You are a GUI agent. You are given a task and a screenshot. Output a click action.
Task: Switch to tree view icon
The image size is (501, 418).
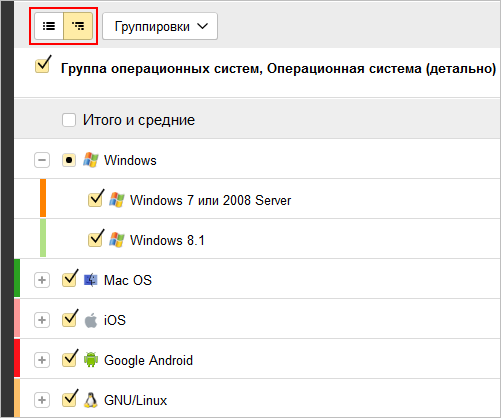[x=78, y=26]
